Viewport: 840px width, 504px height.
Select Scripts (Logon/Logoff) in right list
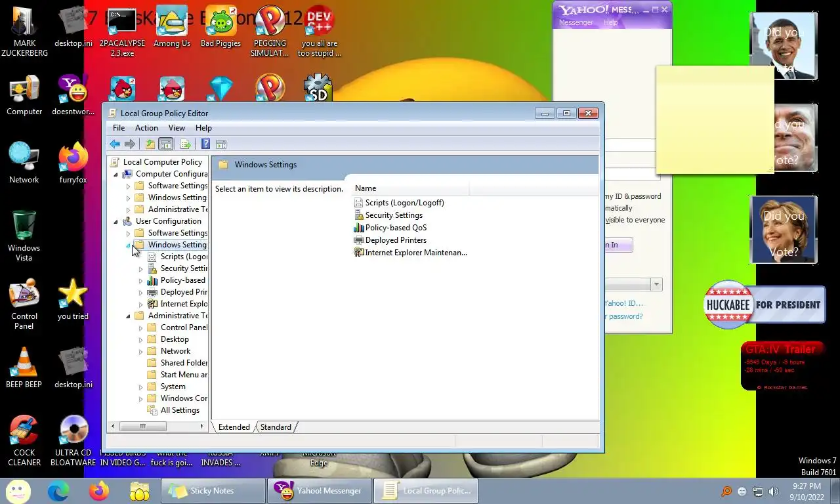point(404,203)
